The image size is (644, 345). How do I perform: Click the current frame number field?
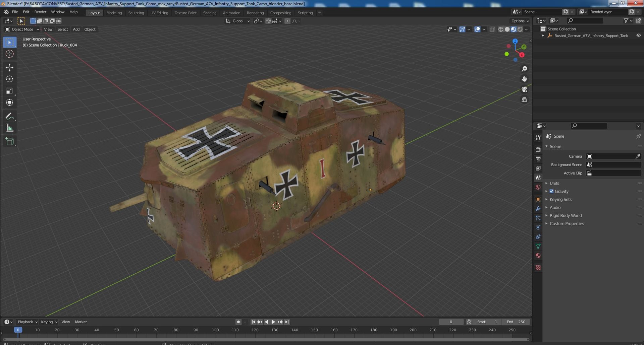click(451, 322)
